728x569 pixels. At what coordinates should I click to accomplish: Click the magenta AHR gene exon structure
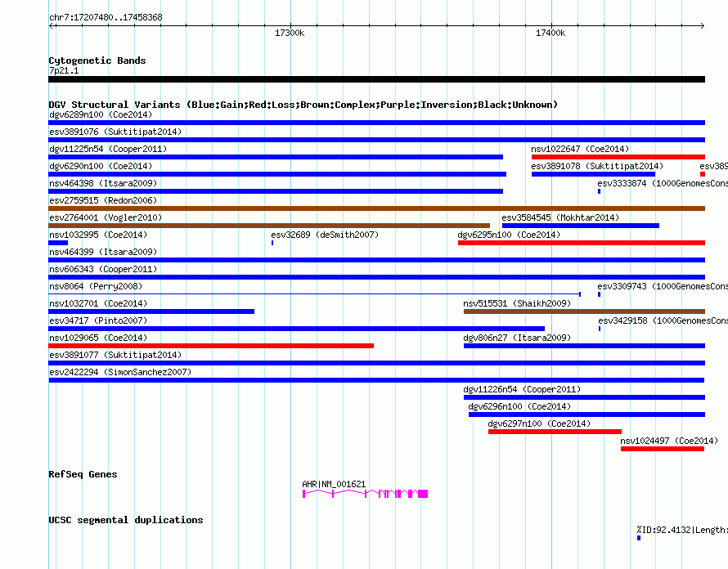coord(365,494)
